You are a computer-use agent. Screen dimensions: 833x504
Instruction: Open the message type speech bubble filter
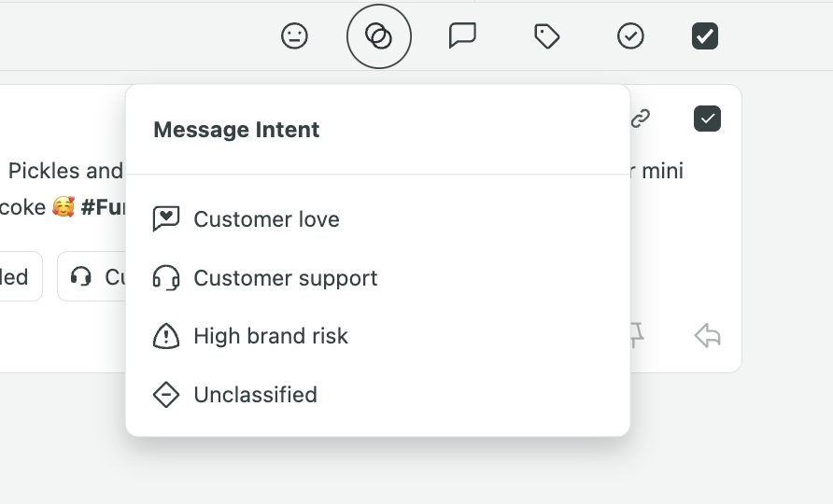462,35
